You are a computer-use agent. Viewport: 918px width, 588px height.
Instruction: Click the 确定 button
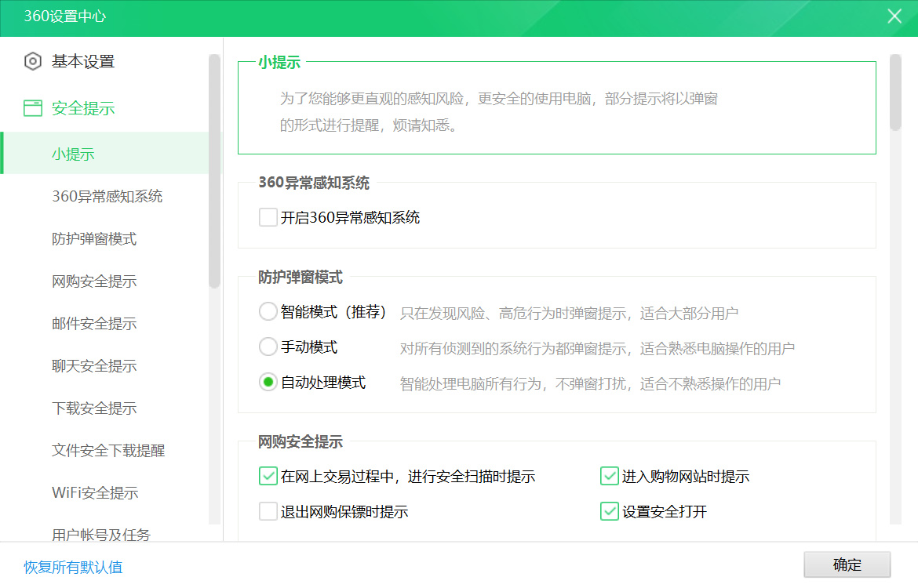click(x=847, y=564)
